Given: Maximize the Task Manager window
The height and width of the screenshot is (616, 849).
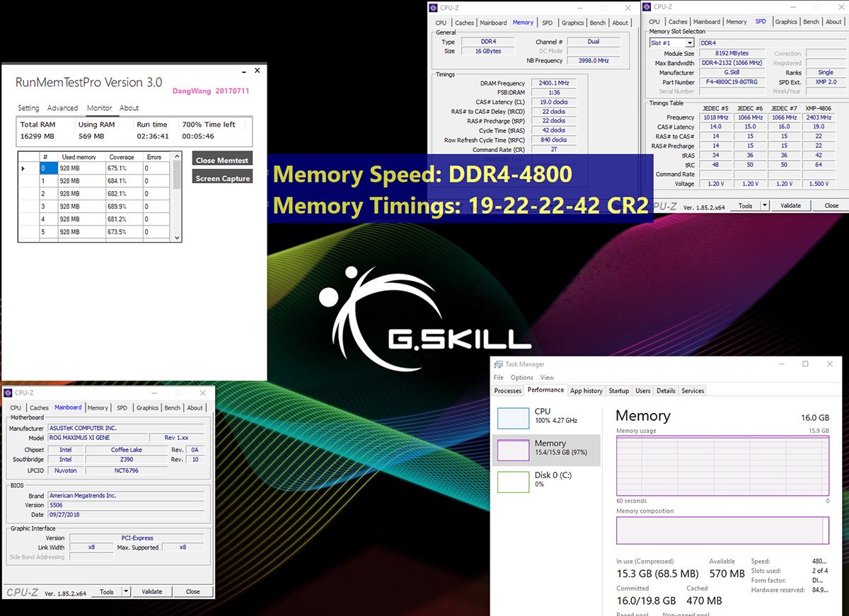Looking at the screenshot, I should 805,364.
